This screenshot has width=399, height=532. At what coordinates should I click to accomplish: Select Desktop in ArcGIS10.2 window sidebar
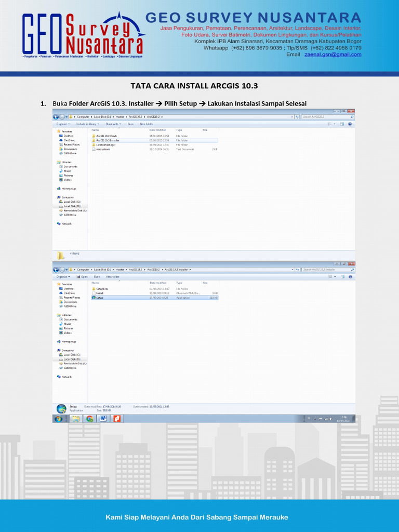(x=66, y=136)
